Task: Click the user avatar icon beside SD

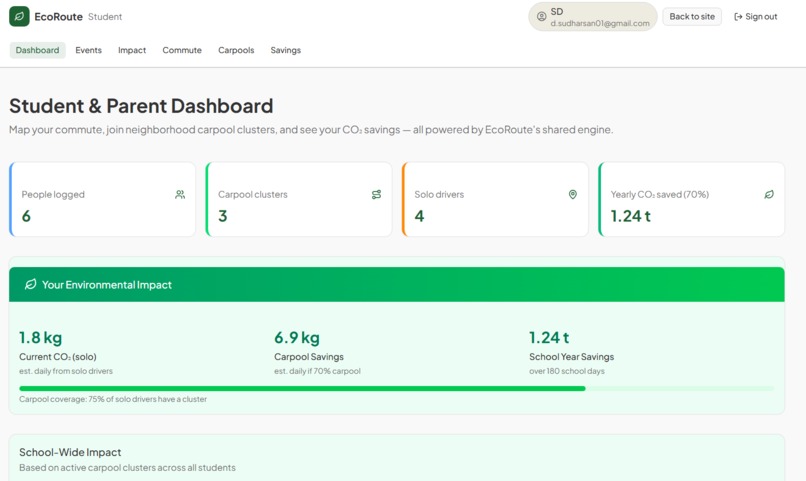Action: (x=541, y=16)
